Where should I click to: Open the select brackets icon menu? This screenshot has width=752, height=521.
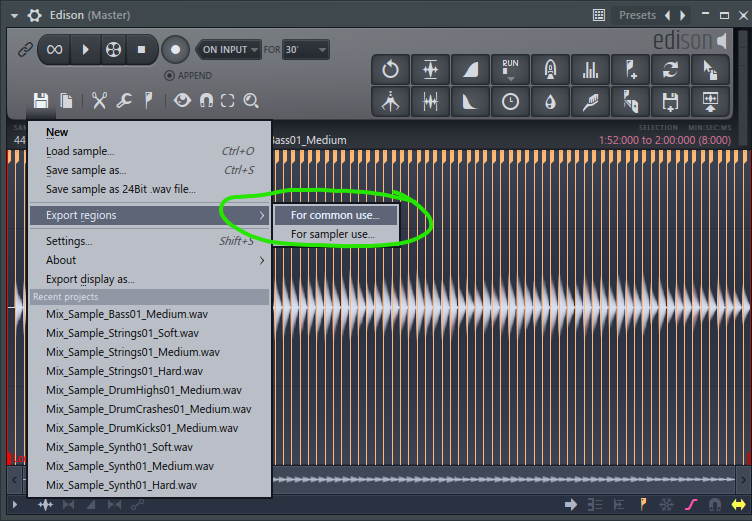point(228,101)
